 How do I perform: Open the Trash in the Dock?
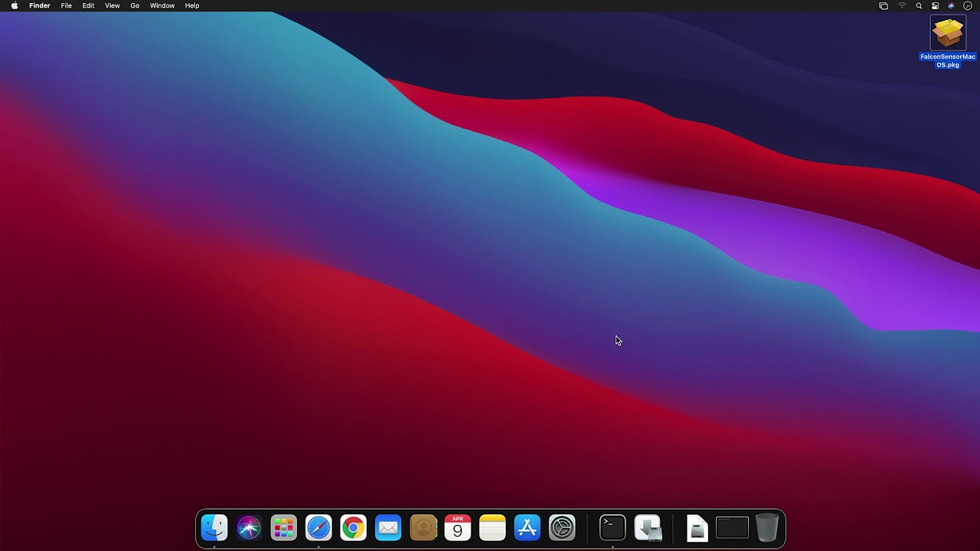[767, 528]
